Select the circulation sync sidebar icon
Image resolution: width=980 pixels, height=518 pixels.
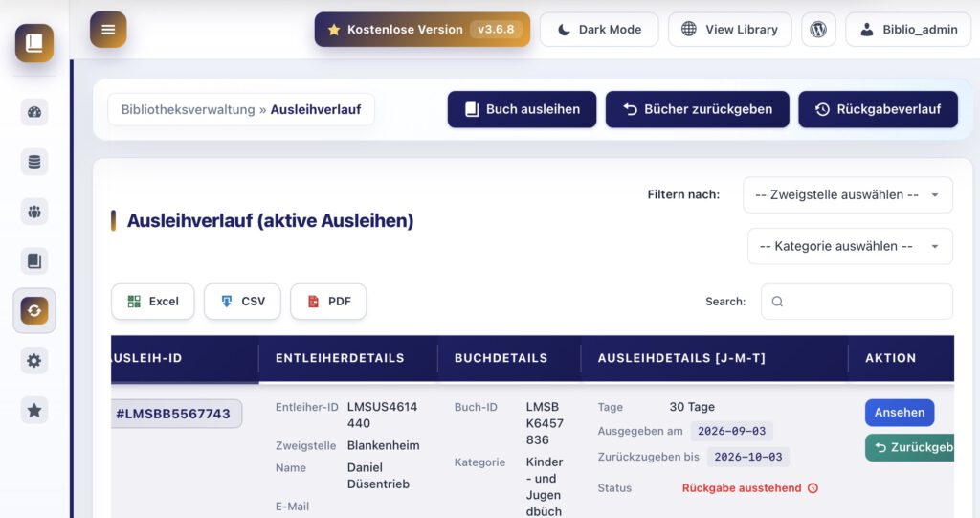point(34,311)
